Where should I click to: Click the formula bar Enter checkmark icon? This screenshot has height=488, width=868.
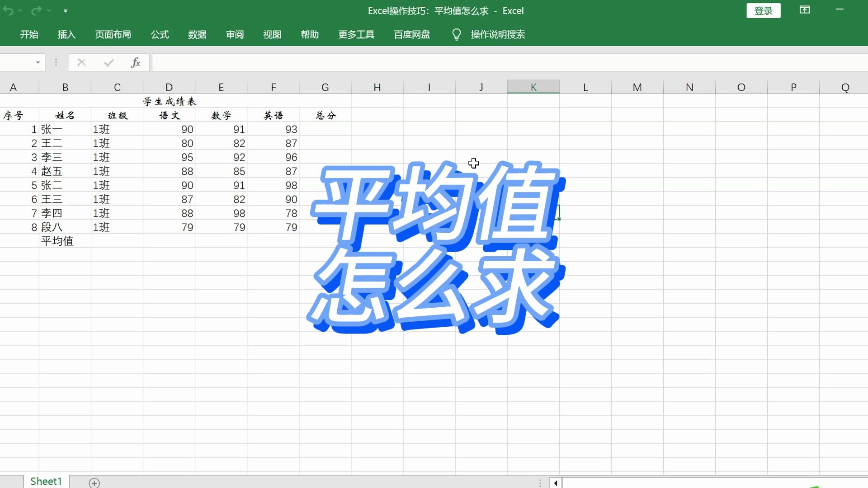108,62
